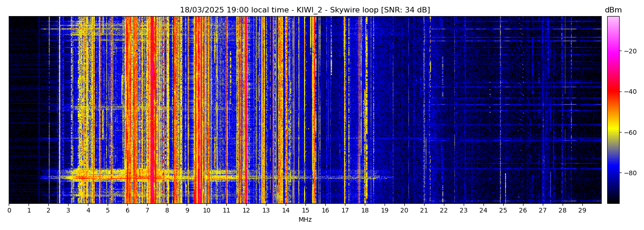Click the spectrogram title text

click(x=305, y=10)
